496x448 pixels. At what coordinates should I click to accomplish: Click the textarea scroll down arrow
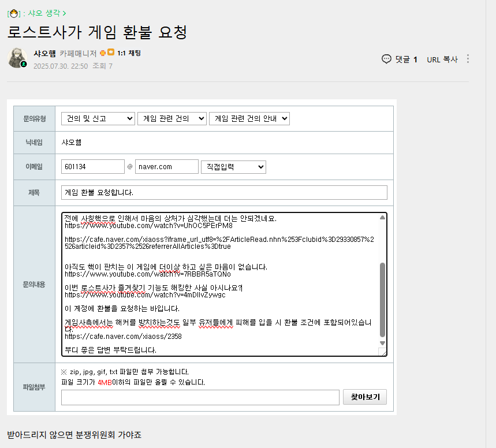(x=382, y=344)
